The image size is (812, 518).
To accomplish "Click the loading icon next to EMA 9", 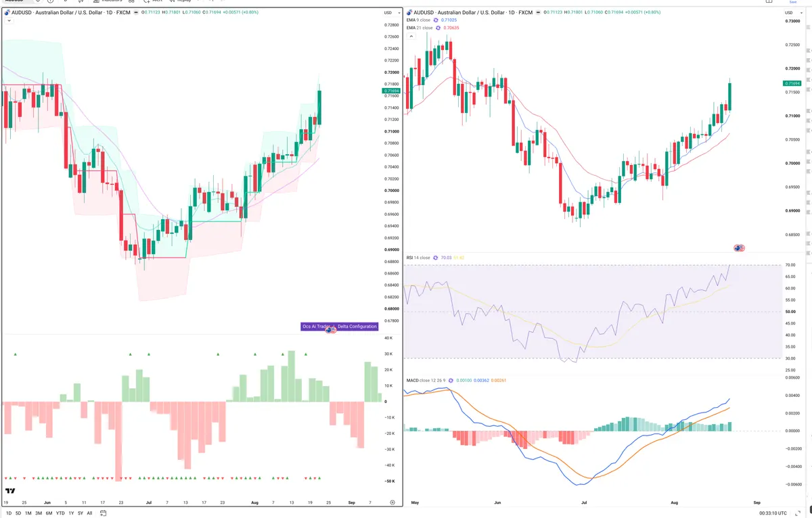I will pyautogui.click(x=436, y=20).
